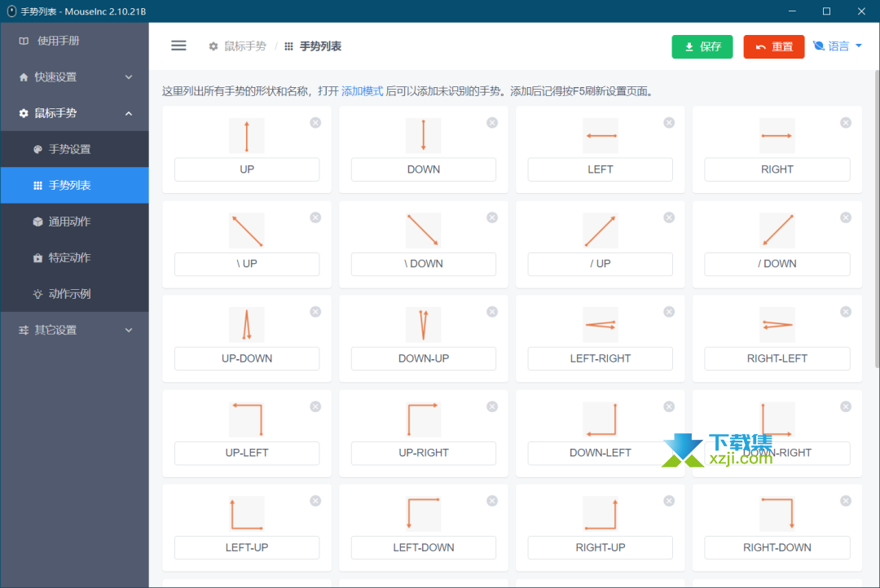Click the LEFT-DOWN gesture thumbnail
The height and width of the screenshot is (588, 880).
pos(423,514)
